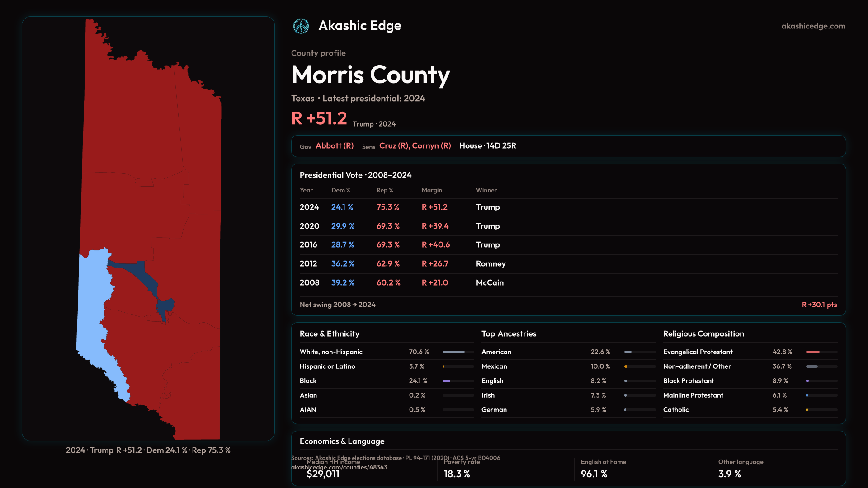The width and height of the screenshot is (868, 488).
Task: Click the Black population purple bar
Action: click(x=447, y=381)
